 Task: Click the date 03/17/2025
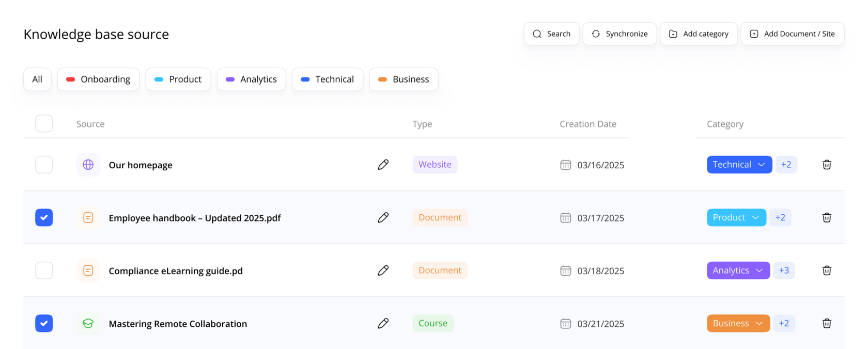coord(601,218)
